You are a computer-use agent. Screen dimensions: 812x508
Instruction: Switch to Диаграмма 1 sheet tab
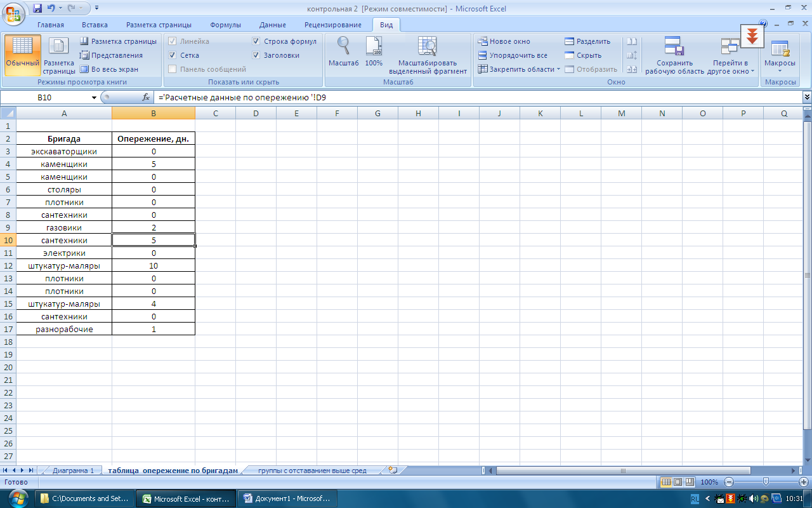pos(73,471)
